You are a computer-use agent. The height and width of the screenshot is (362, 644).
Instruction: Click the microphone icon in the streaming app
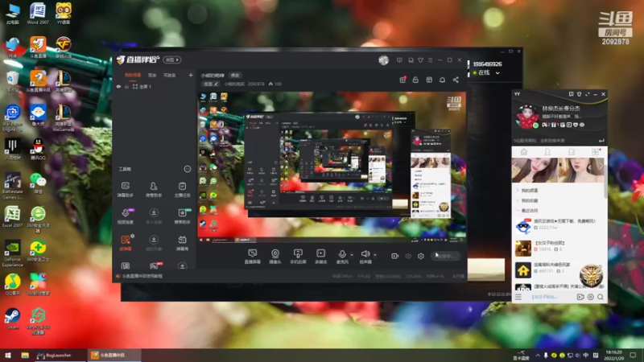341,256
